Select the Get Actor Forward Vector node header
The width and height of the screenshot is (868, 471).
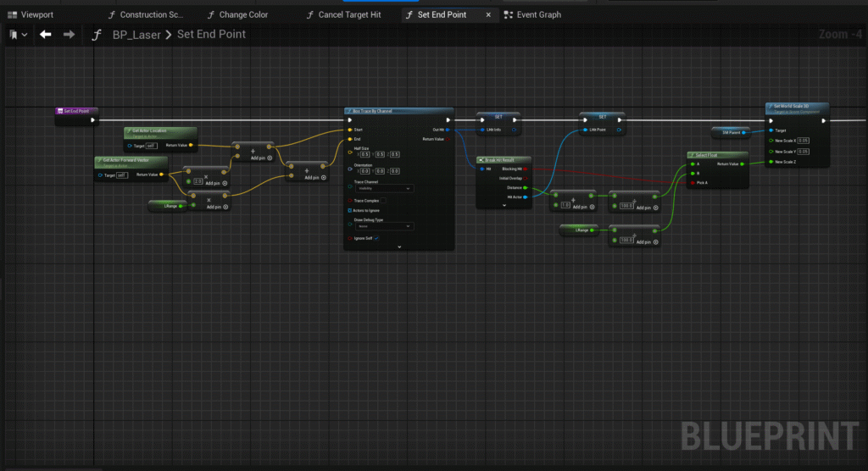131,162
